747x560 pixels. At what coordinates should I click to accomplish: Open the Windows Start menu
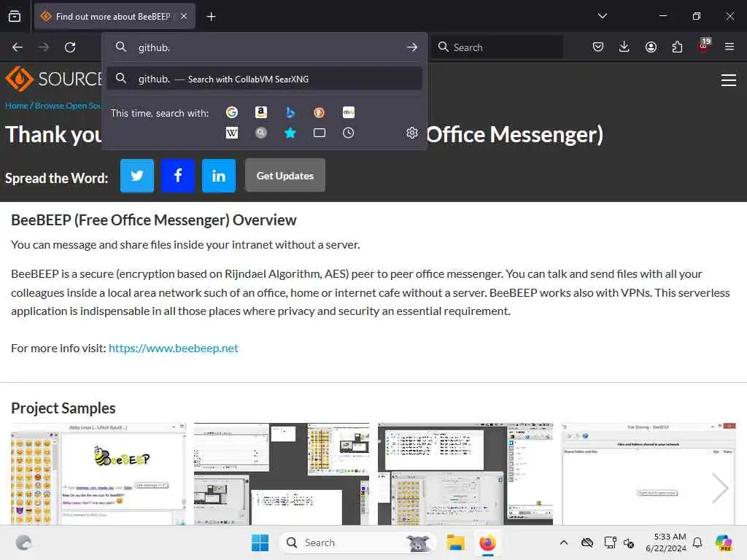tap(260, 542)
